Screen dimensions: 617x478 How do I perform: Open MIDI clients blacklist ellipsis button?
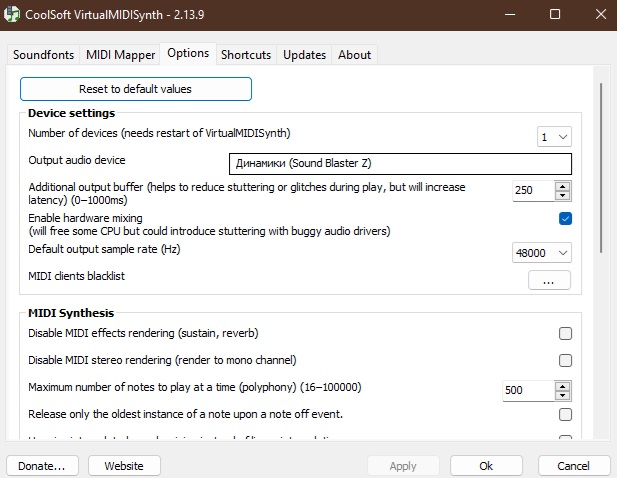point(549,280)
